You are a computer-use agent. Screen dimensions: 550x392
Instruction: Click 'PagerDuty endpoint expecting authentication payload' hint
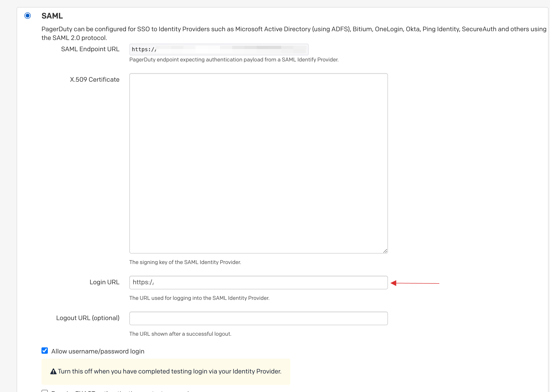pos(234,59)
